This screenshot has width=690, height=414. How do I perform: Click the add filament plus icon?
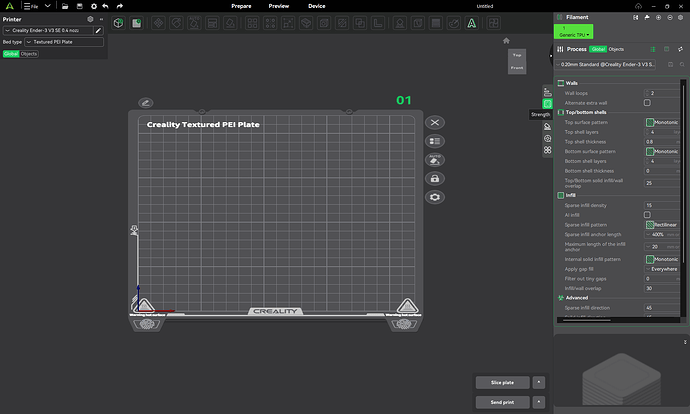658,18
